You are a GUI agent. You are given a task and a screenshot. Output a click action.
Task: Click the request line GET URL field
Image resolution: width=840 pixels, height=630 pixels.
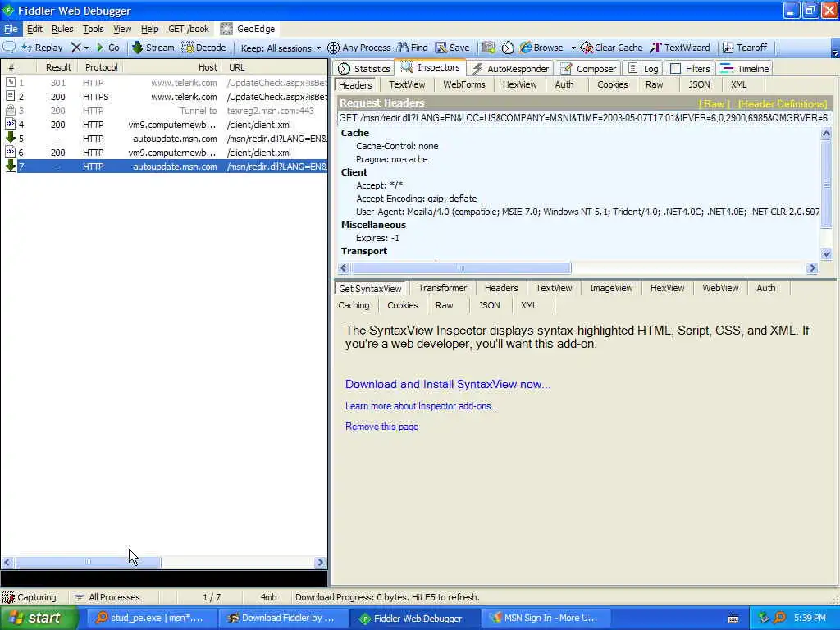(584, 118)
